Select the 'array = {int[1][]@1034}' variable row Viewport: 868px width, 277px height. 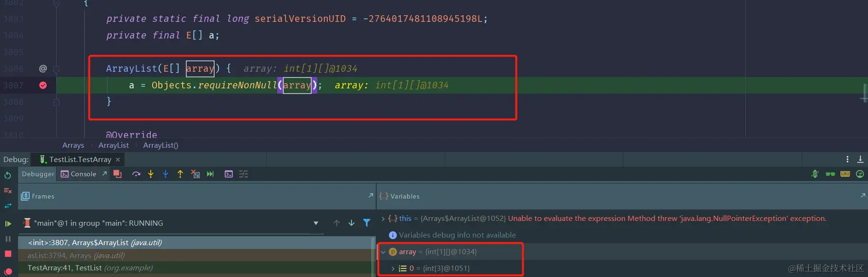click(623, 252)
